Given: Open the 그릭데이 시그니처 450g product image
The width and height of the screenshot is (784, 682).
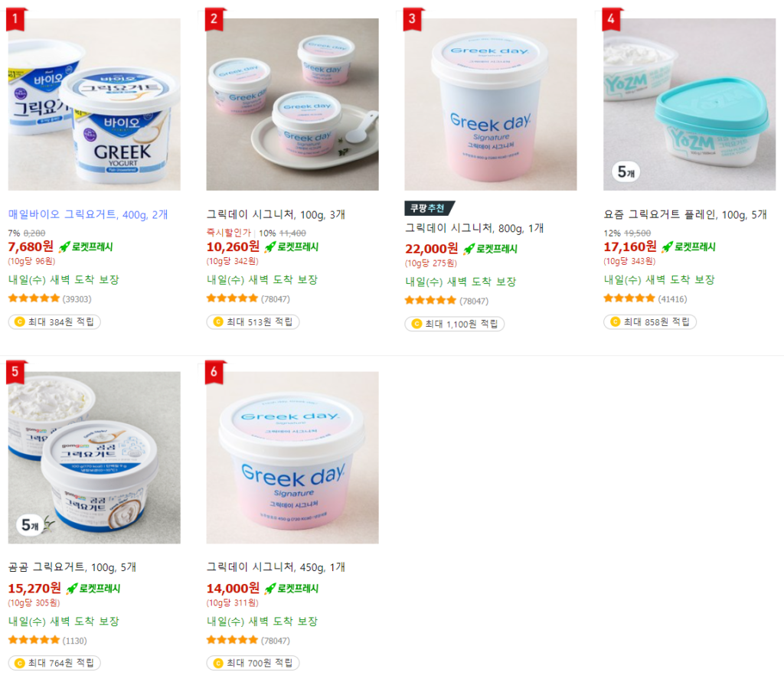Looking at the screenshot, I should 292,458.
